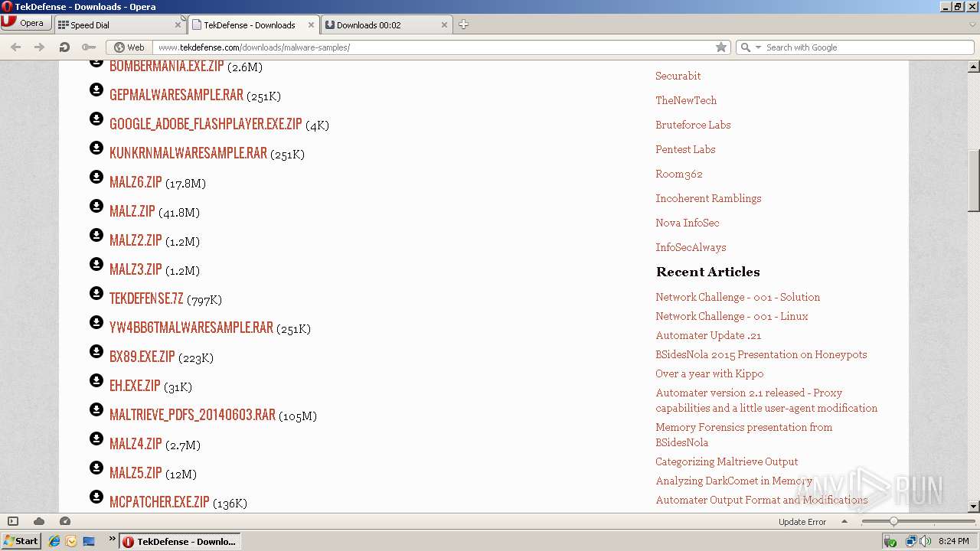Open Network Challenge - 001 - Solution article
This screenshot has height=551, width=980.
click(737, 297)
